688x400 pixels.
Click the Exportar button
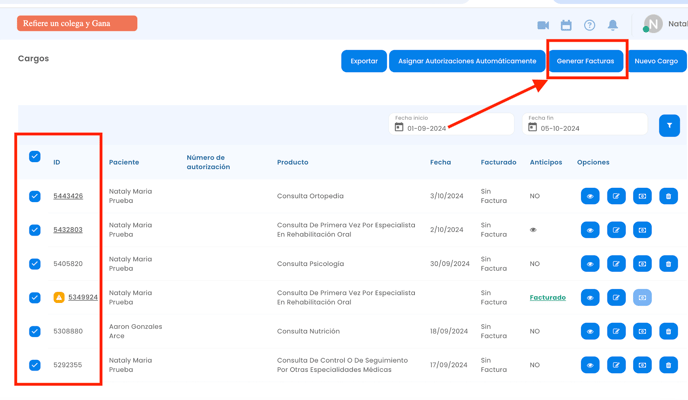click(364, 61)
